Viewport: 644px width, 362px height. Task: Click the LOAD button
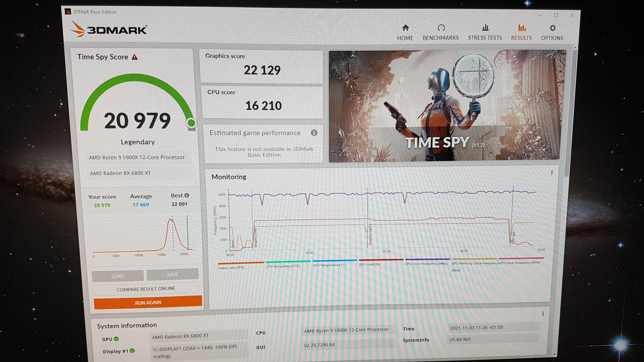pyautogui.click(x=118, y=276)
